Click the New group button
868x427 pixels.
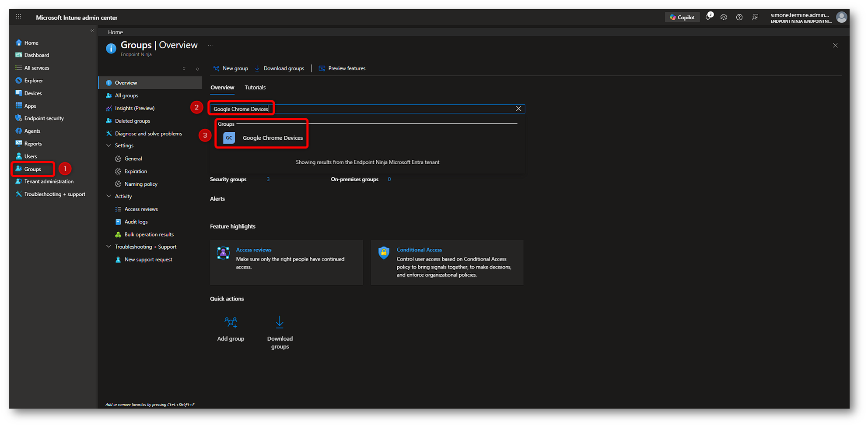coord(231,68)
